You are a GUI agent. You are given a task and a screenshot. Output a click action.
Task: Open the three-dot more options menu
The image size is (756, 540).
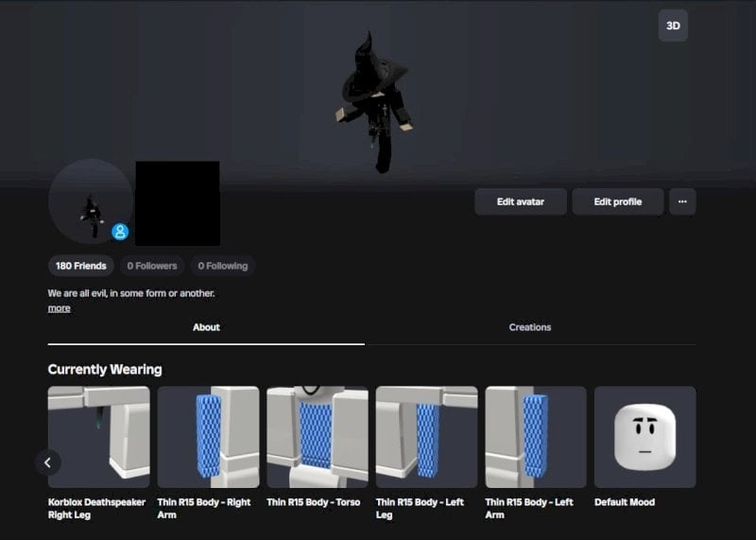(682, 201)
